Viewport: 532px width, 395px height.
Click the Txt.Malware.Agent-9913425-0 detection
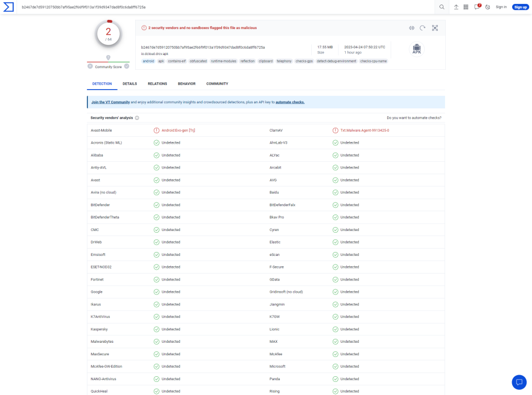[x=365, y=130]
